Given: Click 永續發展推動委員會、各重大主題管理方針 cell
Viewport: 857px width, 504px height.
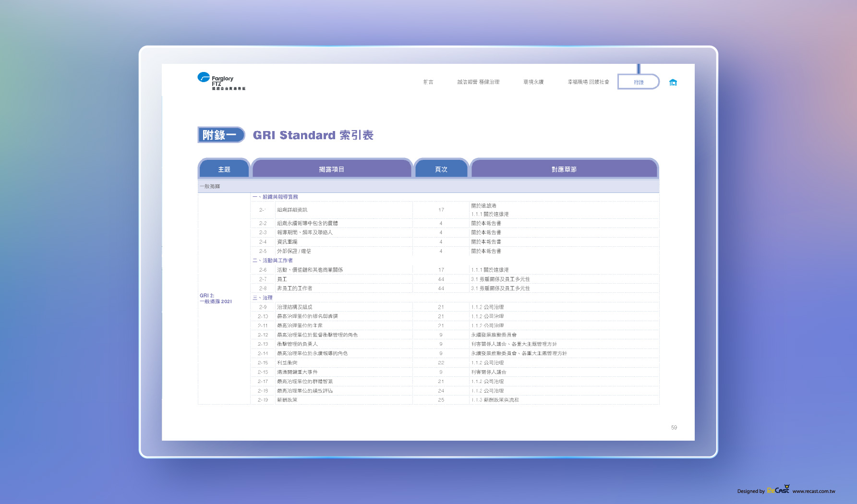Looking at the screenshot, I should tap(519, 353).
